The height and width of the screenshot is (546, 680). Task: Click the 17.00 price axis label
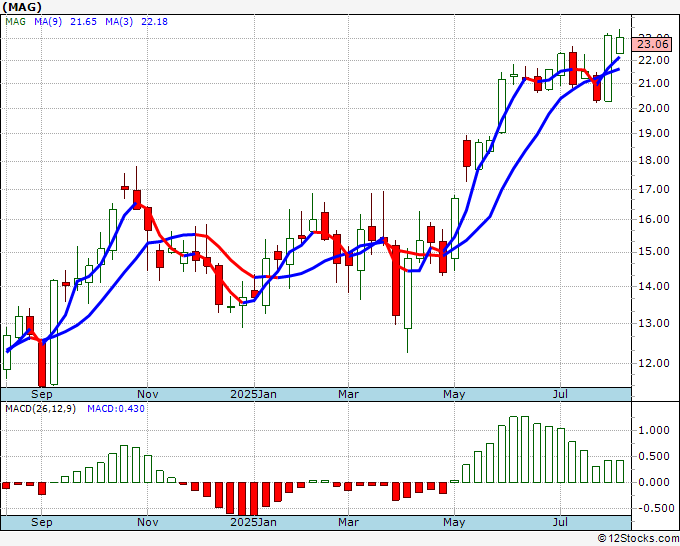pos(654,190)
